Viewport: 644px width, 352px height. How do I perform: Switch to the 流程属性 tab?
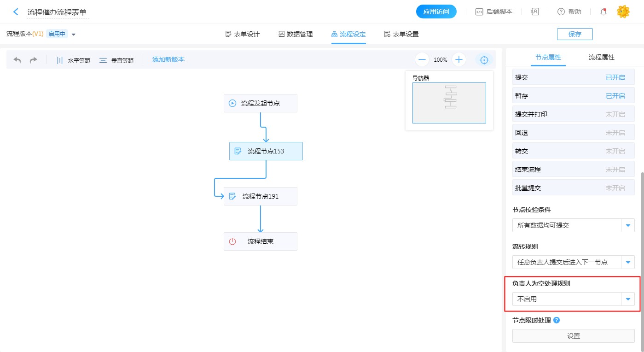coord(601,58)
